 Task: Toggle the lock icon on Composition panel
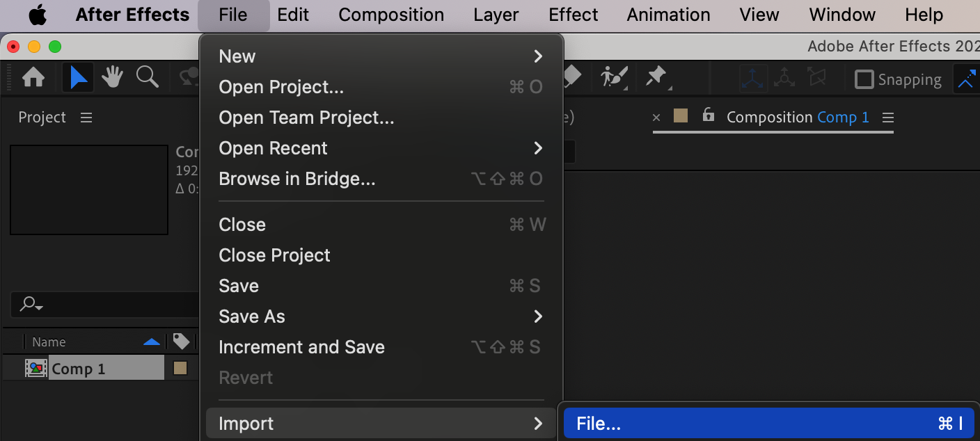coord(709,115)
